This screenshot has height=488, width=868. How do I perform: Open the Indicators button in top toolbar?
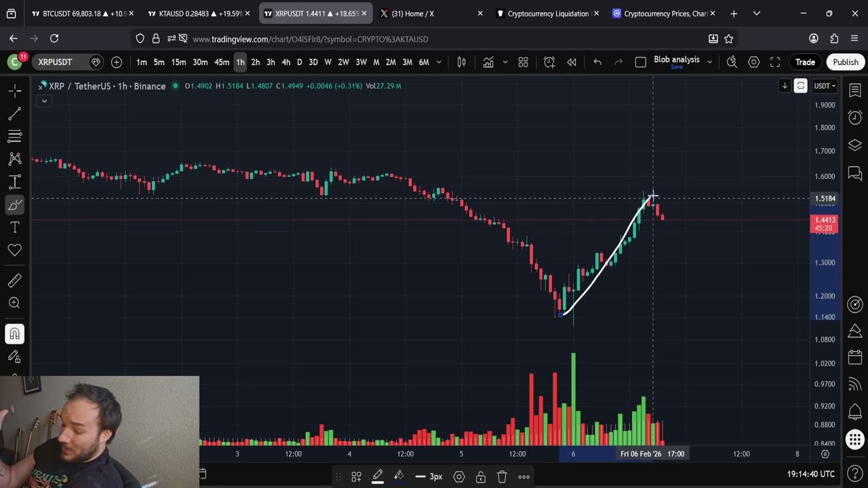tap(488, 62)
